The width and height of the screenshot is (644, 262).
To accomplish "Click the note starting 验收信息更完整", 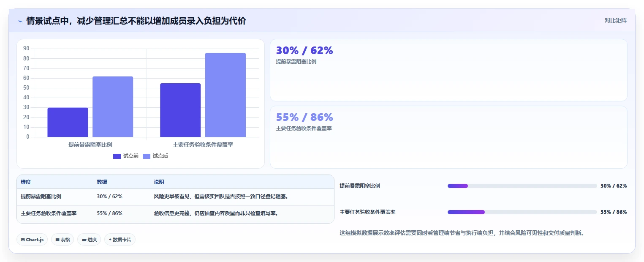I will 216,213.
